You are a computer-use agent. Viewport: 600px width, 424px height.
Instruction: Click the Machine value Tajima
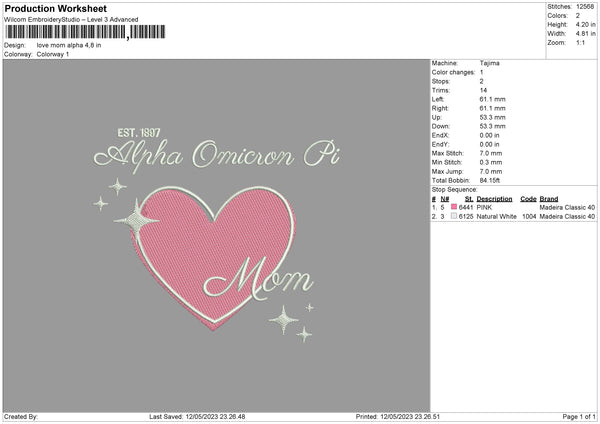(489, 63)
